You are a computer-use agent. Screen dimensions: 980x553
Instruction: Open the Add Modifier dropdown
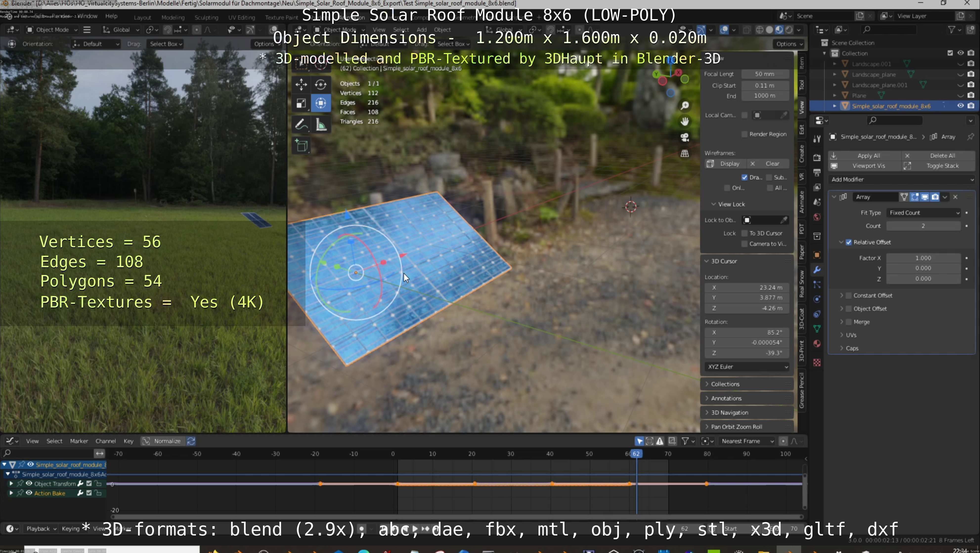click(901, 179)
